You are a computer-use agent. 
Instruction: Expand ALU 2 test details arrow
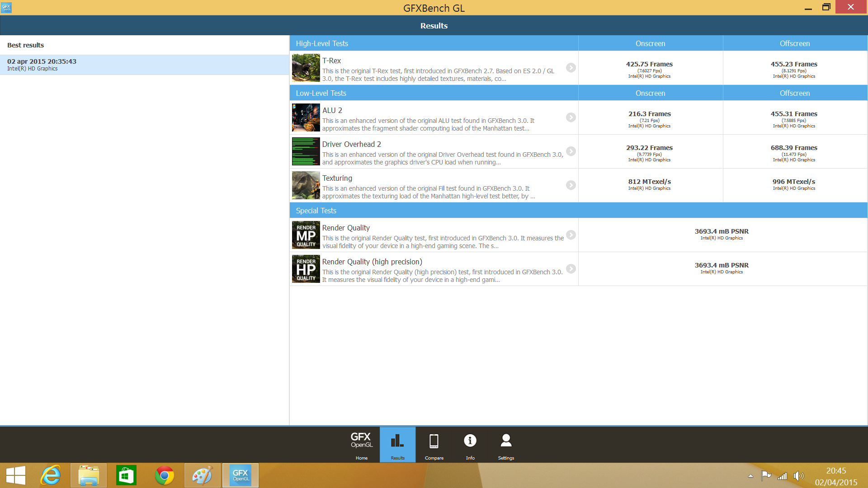571,117
